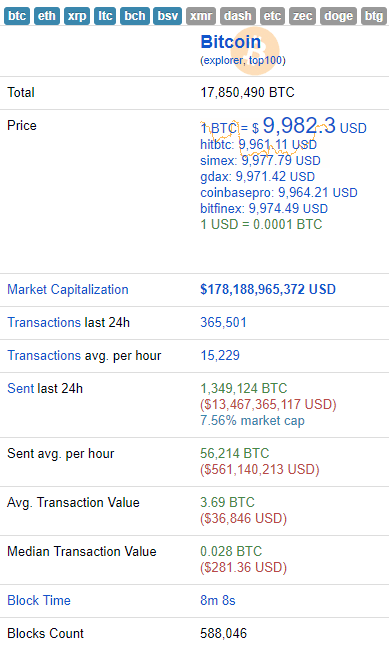Click the btg coin button
The height and width of the screenshot is (646, 389).
(x=374, y=16)
